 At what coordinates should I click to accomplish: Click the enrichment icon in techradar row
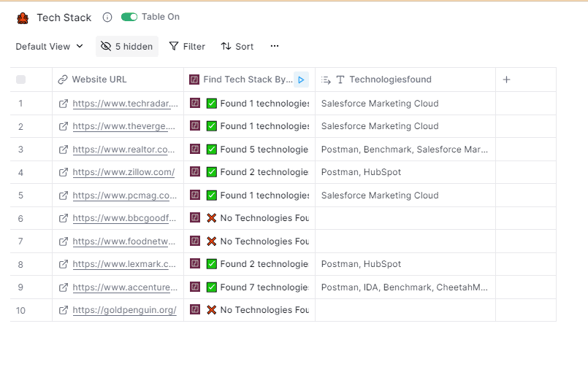click(195, 103)
